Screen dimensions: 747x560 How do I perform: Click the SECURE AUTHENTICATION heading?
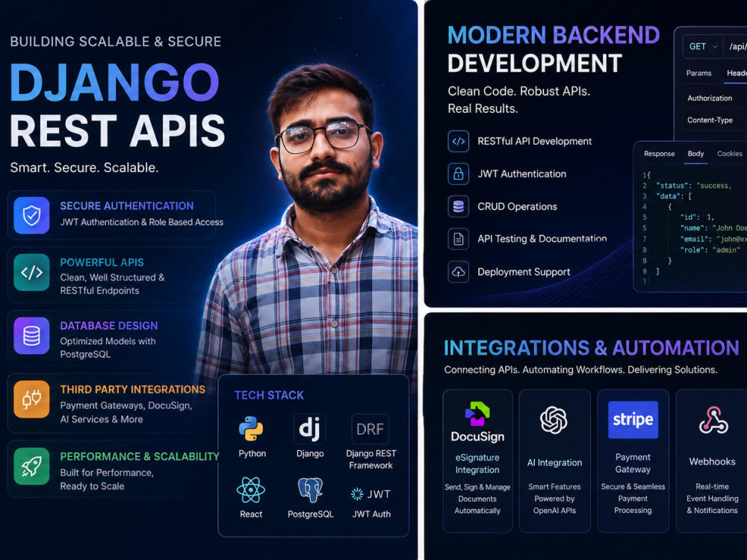point(127,206)
